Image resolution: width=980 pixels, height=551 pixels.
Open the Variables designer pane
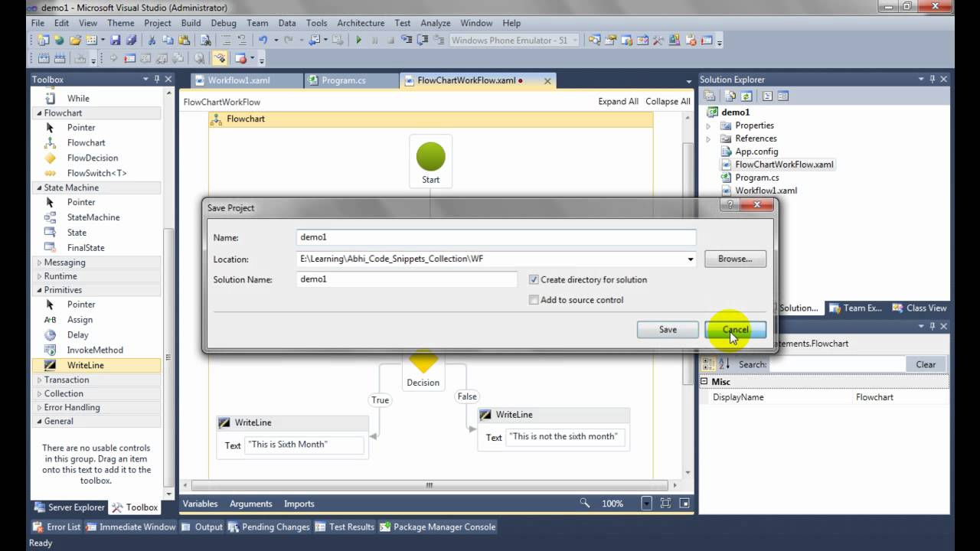[x=200, y=504]
